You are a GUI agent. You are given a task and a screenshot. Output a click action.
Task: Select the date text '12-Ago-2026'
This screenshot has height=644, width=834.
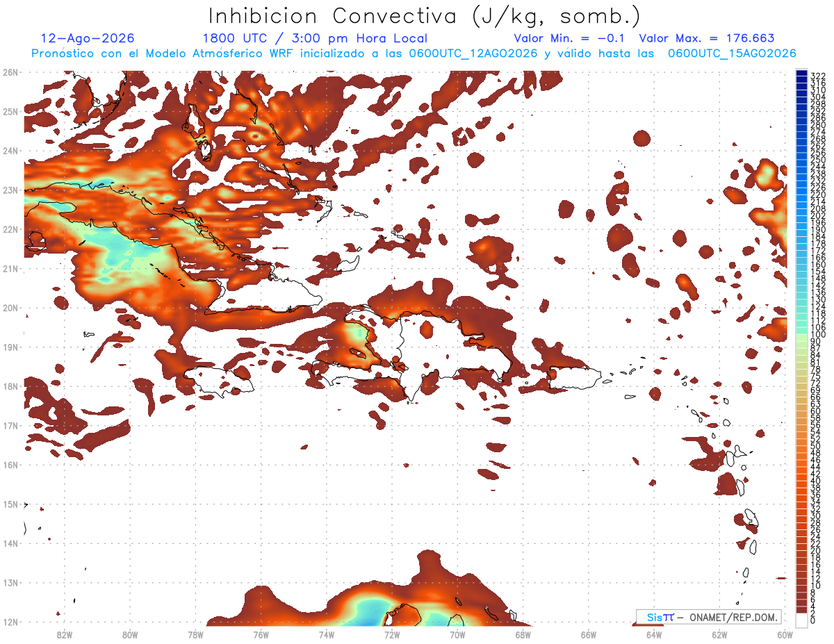pyautogui.click(x=88, y=38)
